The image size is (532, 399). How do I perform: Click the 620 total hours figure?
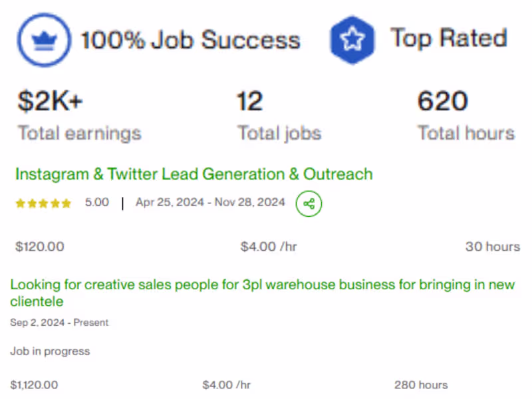coord(443,102)
